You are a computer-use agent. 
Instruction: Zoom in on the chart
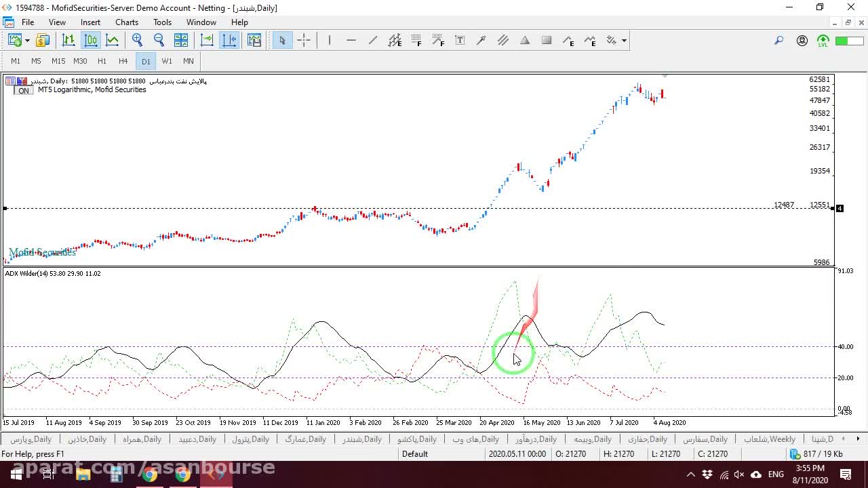137,41
